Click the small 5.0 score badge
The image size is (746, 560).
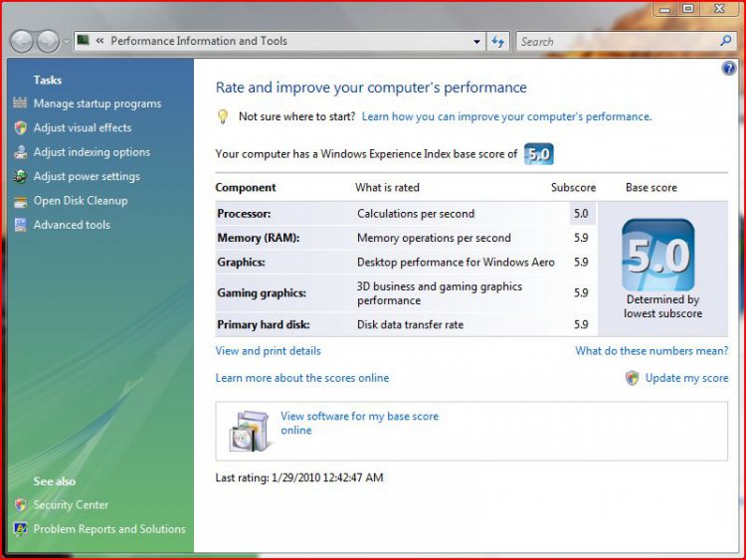[538, 154]
